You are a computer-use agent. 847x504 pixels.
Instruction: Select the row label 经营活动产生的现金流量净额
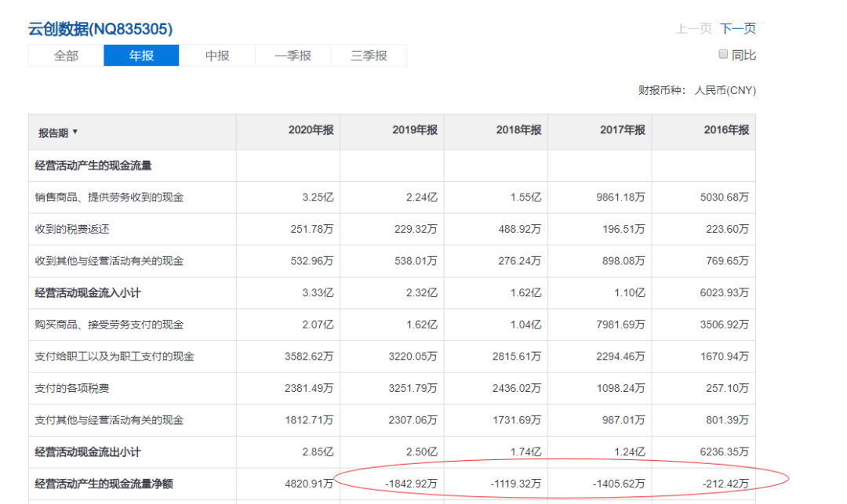pos(104,484)
